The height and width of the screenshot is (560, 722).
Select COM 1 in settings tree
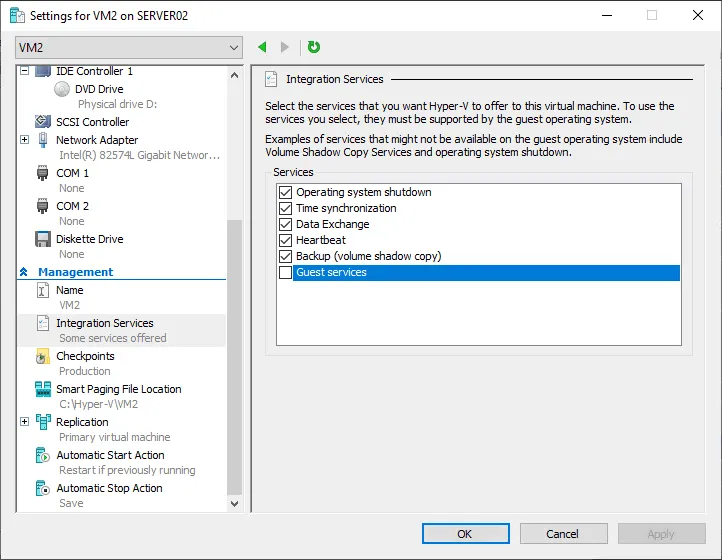(72, 173)
